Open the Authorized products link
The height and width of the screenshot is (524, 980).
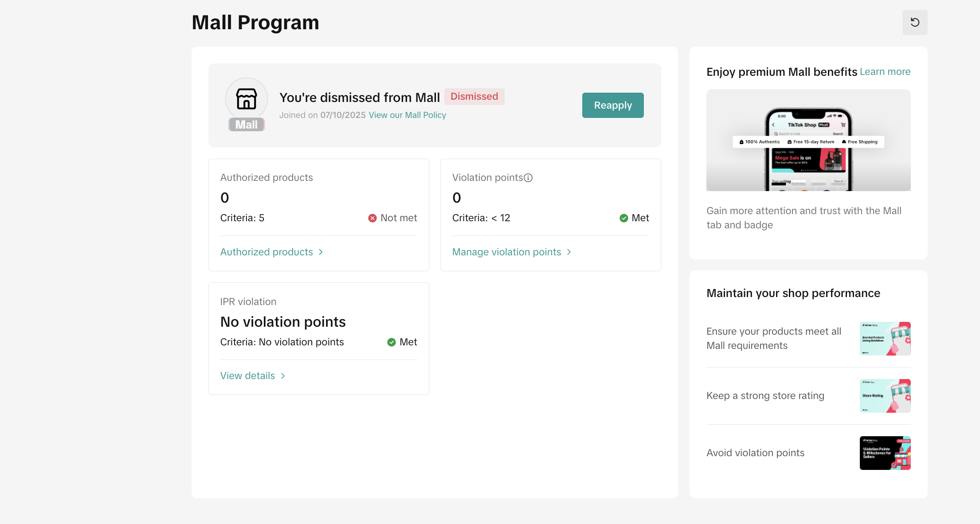pyautogui.click(x=267, y=252)
